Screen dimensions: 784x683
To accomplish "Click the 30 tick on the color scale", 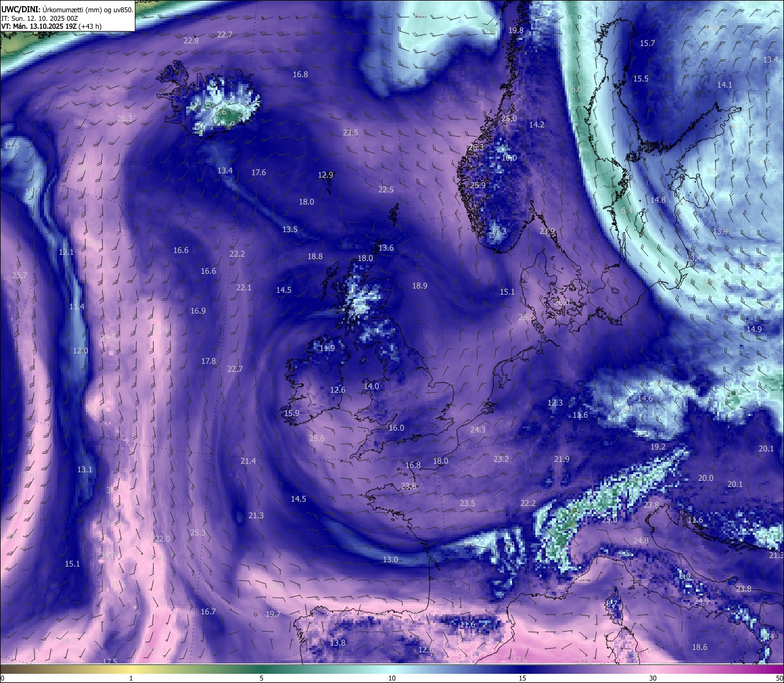I will click(653, 678).
